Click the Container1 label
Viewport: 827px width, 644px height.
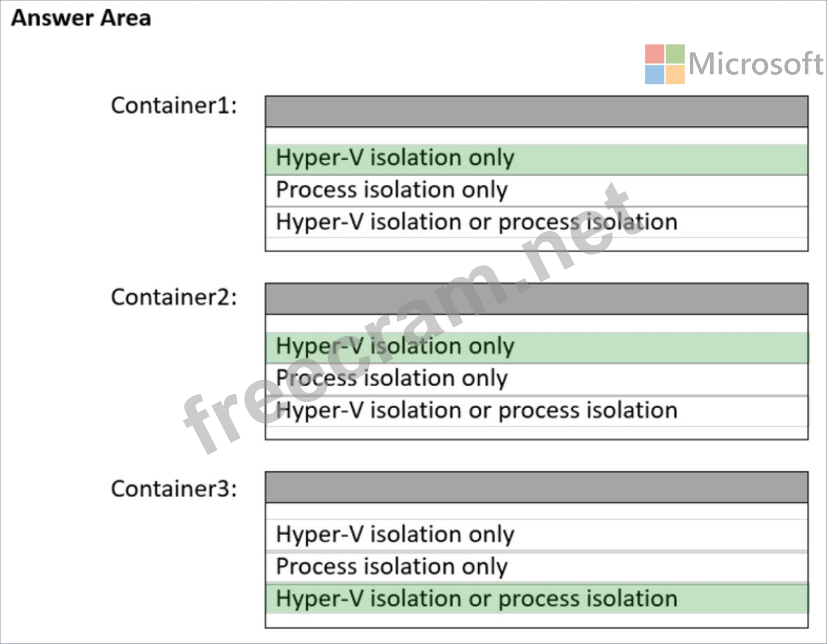(x=174, y=106)
